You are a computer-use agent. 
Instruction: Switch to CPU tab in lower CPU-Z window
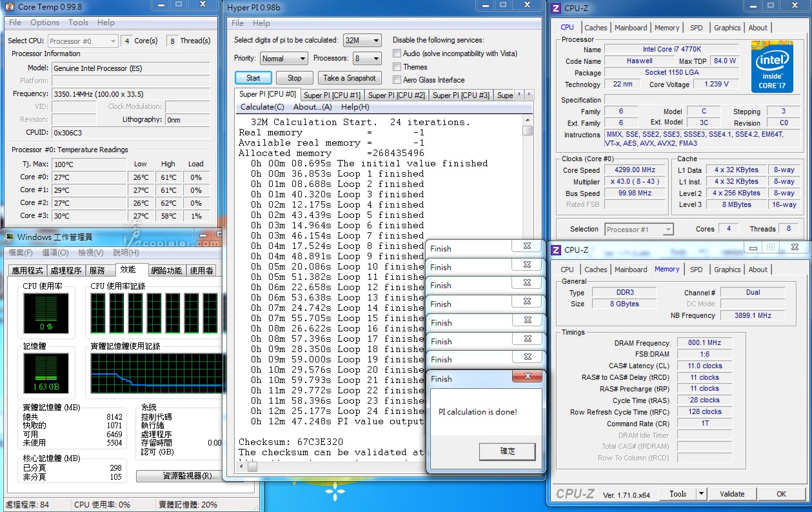[568, 270]
